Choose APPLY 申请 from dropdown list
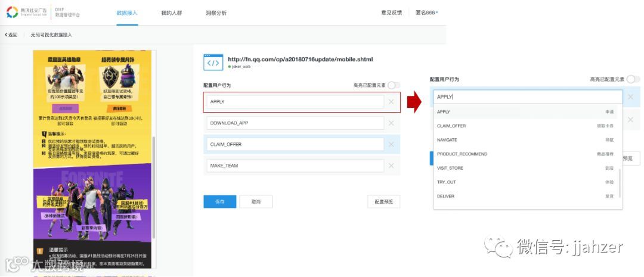644x277 pixels. pos(525,111)
